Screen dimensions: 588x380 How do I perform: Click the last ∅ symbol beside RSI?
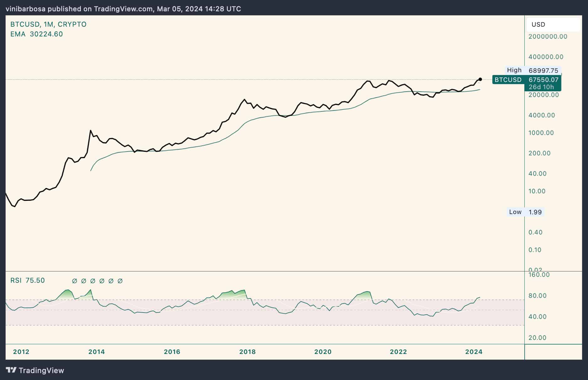[x=120, y=281]
